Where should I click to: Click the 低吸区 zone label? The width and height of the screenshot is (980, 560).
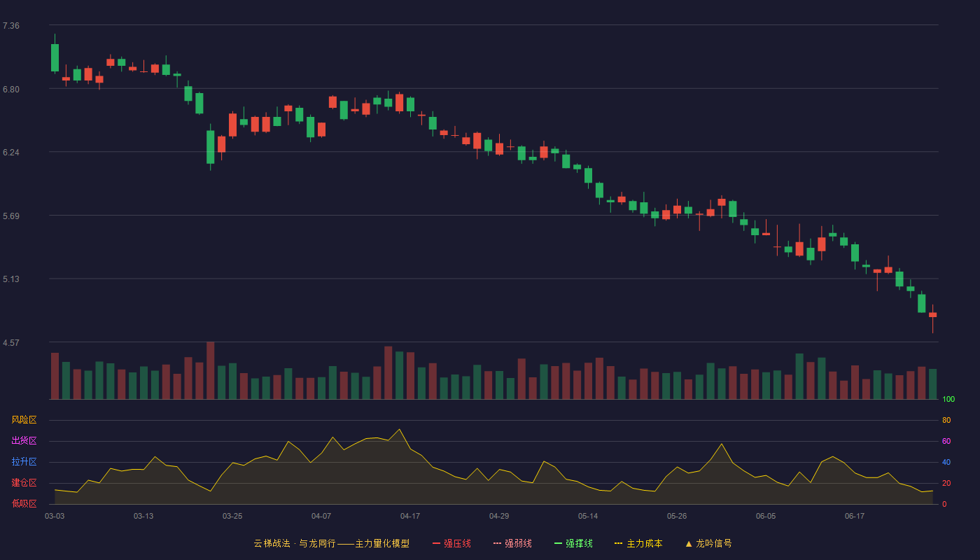point(24,503)
